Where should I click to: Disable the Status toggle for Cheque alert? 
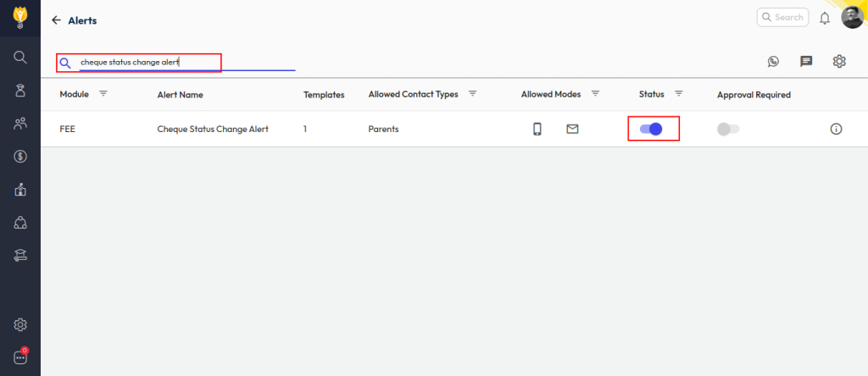coord(650,129)
